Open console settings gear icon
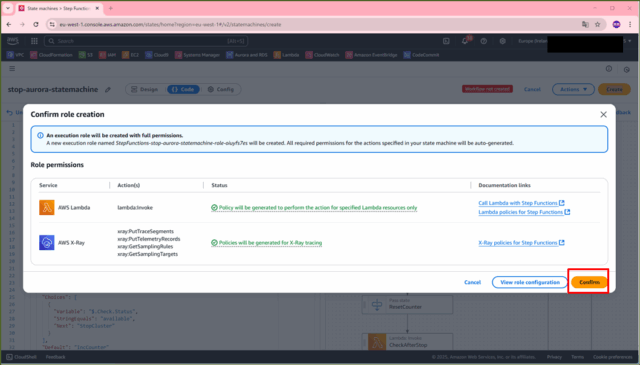640x365 pixels. [502, 41]
